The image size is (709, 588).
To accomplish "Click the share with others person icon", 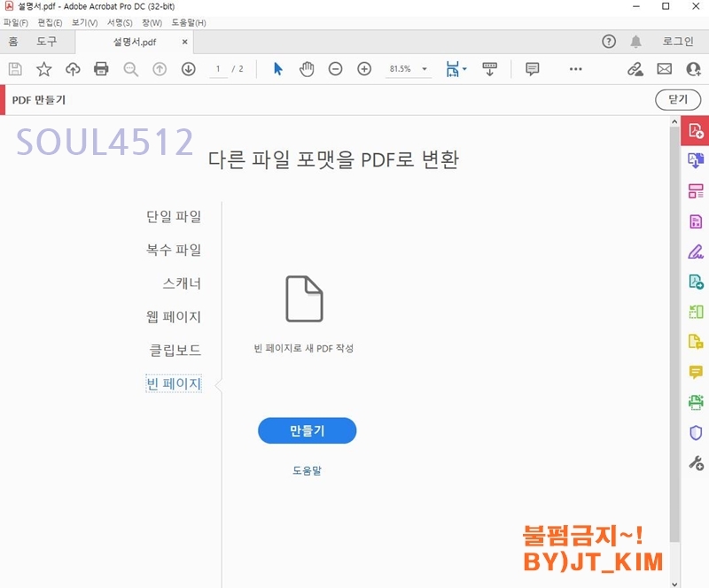I will click(x=694, y=69).
